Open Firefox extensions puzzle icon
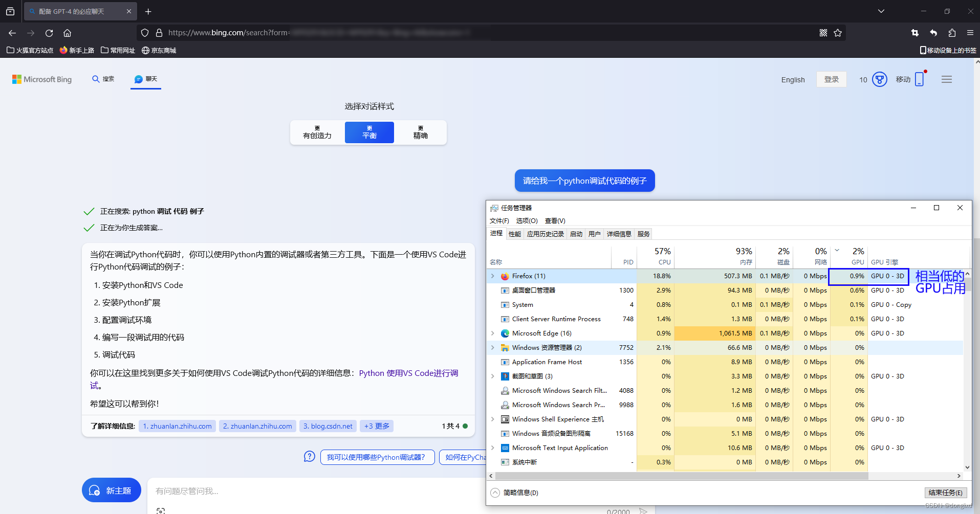 tap(952, 33)
